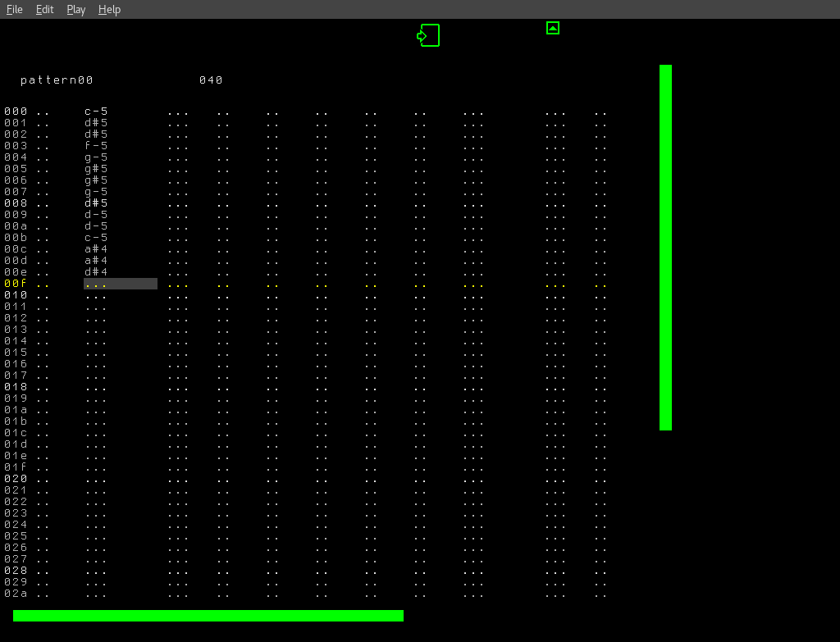Click the horizontal green scrollbar at bottom

pyautogui.click(x=209, y=615)
